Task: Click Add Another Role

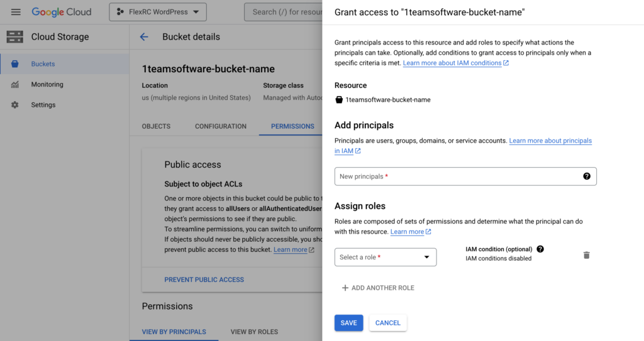Action: tap(378, 288)
